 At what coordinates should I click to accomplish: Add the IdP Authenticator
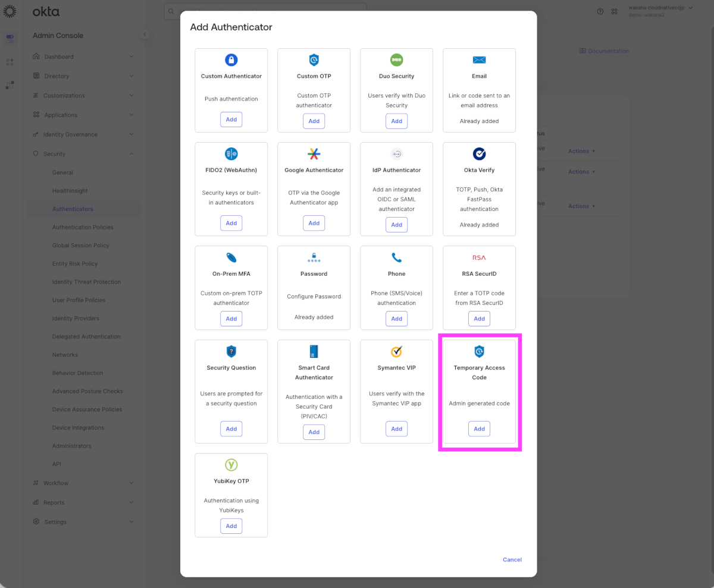396,225
